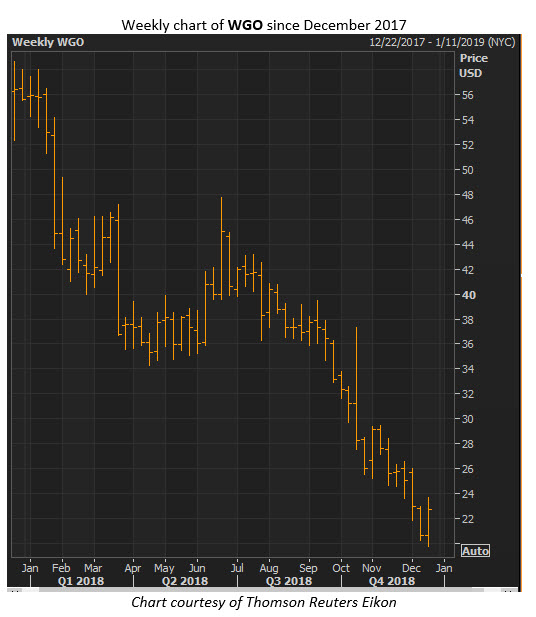Screen dimensions: 536x617
Task: Click the Auto scale button
Action: pos(475,551)
